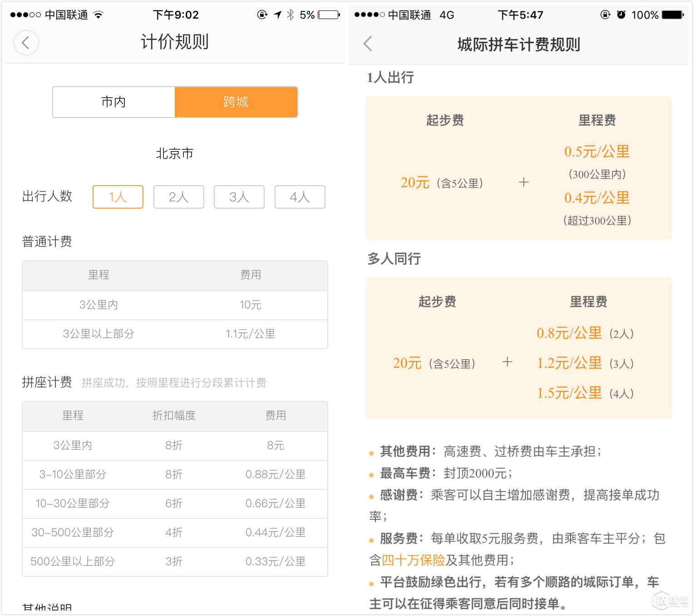Select the 2人 passenger option
The width and height of the screenshot is (694, 616).
[x=178, y=197]
